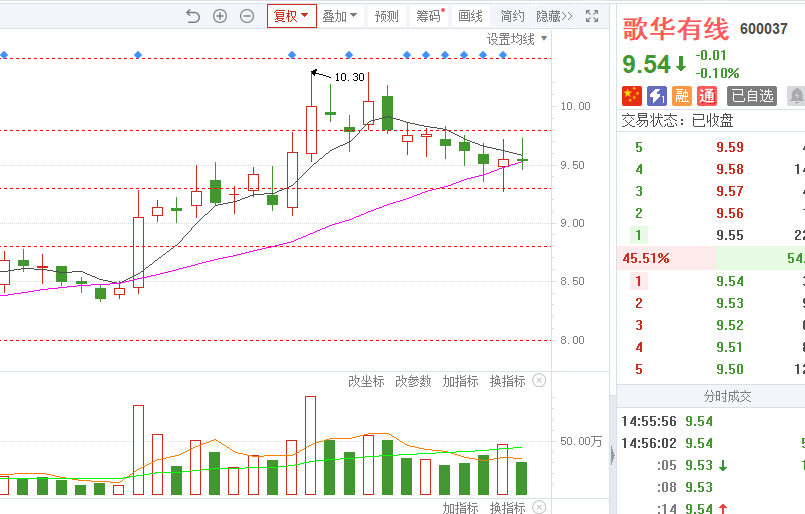Open the 分时成交 trades tab
Viewport: 805px width, 514px height.
click(x=726, y=396)
